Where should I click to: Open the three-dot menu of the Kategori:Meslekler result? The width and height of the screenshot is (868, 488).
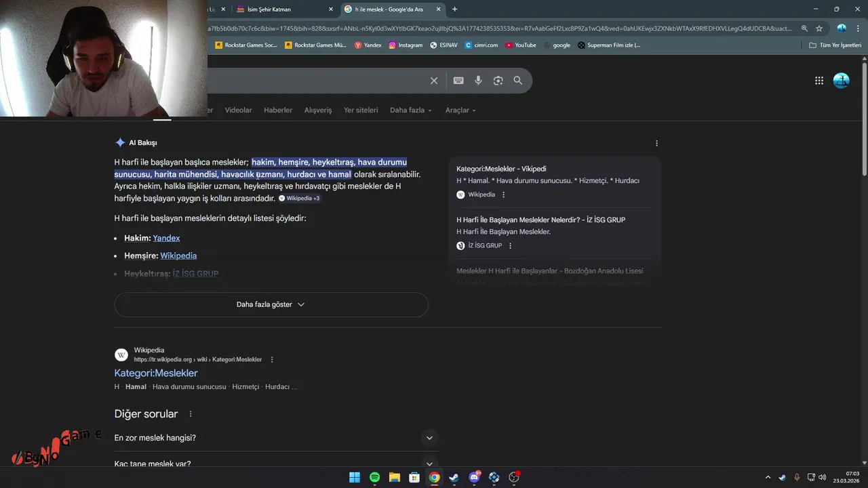[x=272, y=359]
